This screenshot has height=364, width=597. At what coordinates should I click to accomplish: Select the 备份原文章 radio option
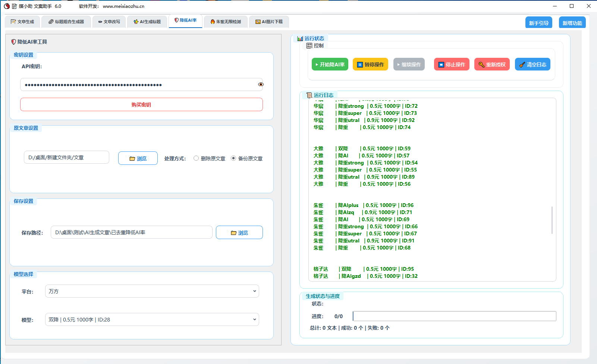point(233,159)
